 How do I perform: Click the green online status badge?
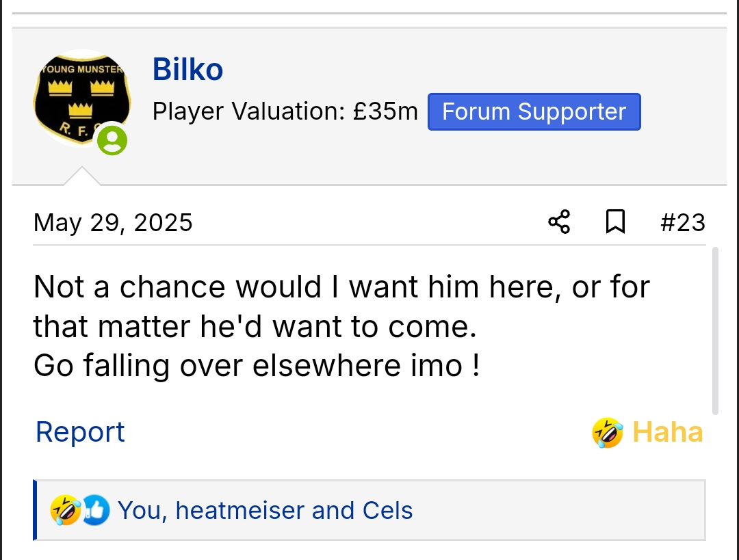[112, 141]
